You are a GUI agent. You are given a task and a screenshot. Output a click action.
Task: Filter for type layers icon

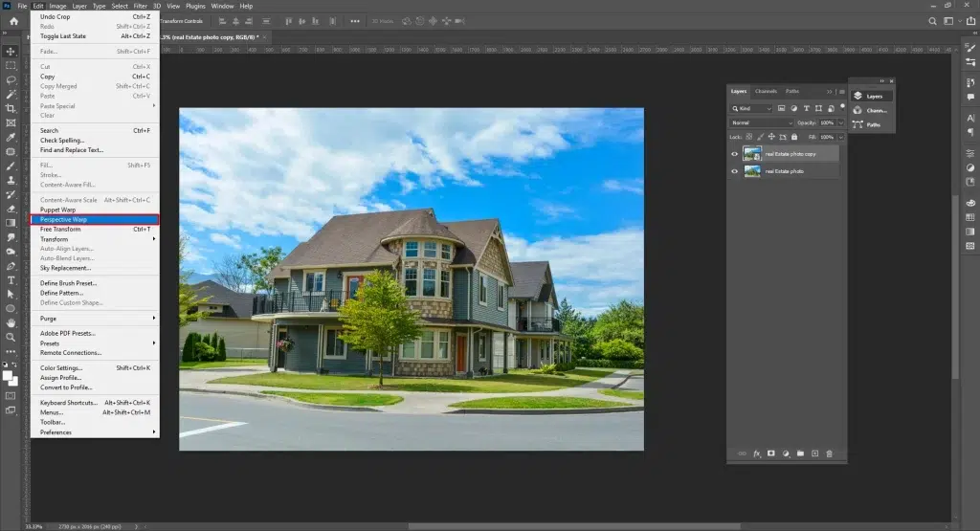(806, 109)
